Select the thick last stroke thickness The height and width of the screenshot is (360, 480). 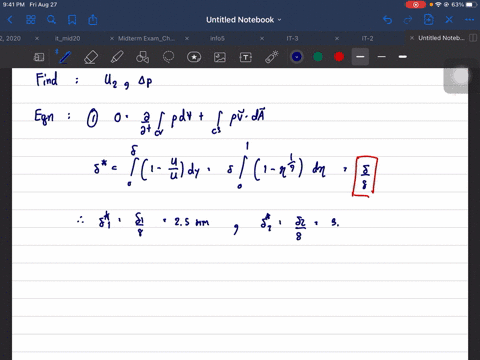pyautogui.click(x=403, y=57)
